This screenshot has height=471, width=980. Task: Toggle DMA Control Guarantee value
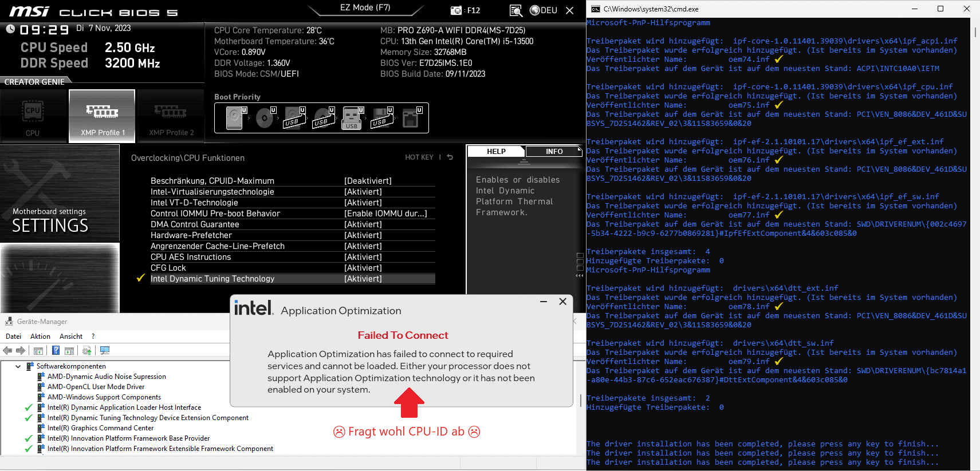pos(363,224)
